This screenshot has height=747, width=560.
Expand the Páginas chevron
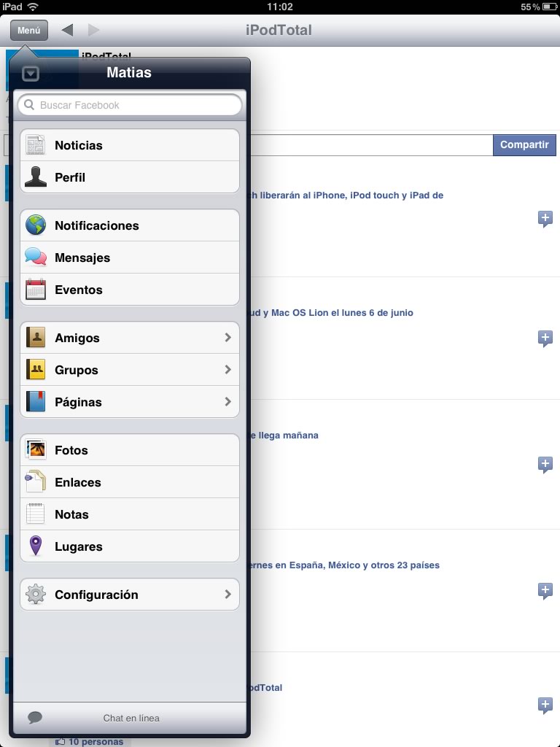[227, 402]
